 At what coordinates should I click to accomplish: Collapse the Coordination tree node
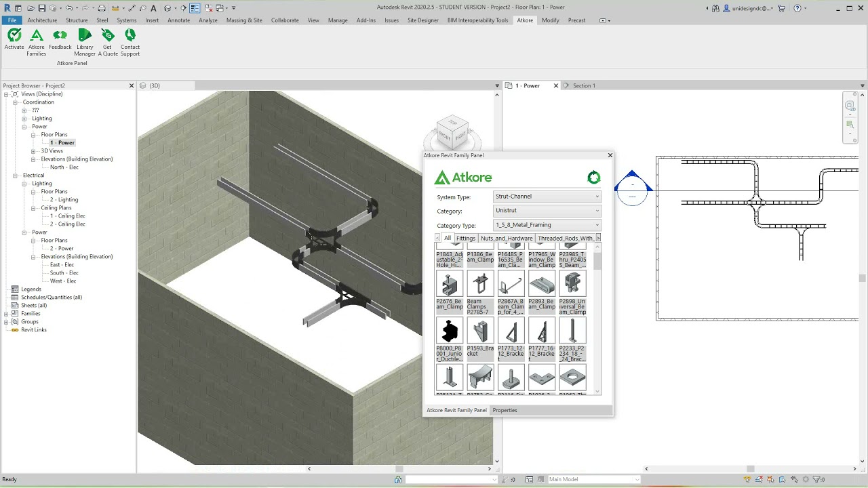coord(15,102)
